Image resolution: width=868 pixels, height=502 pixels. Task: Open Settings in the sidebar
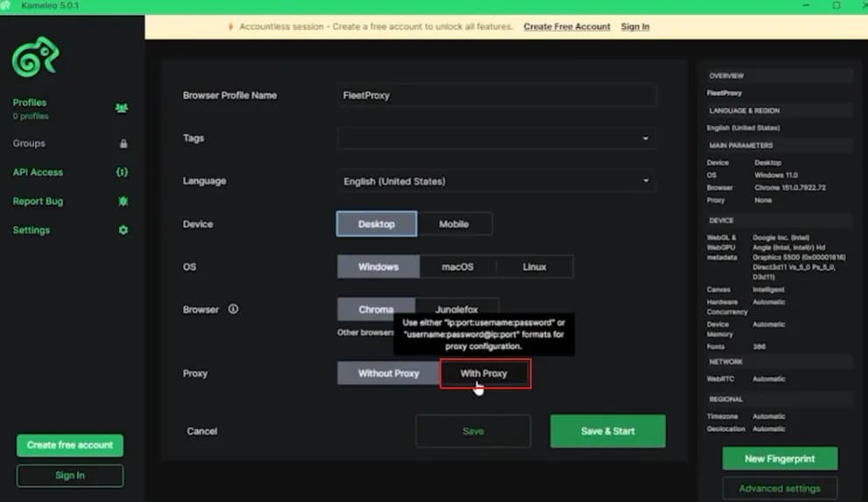pyautogui.click(x=31, y=230)
